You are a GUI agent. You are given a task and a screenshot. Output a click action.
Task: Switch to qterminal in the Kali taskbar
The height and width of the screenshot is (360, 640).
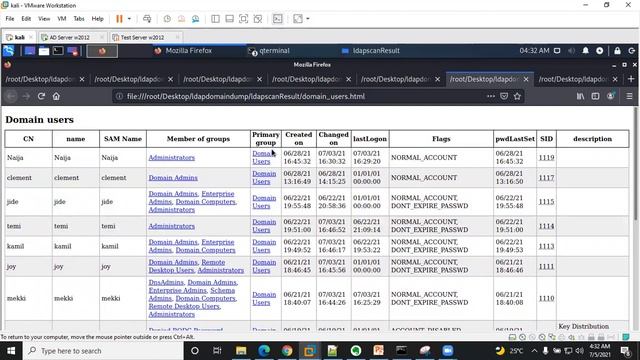coord(269,51)
